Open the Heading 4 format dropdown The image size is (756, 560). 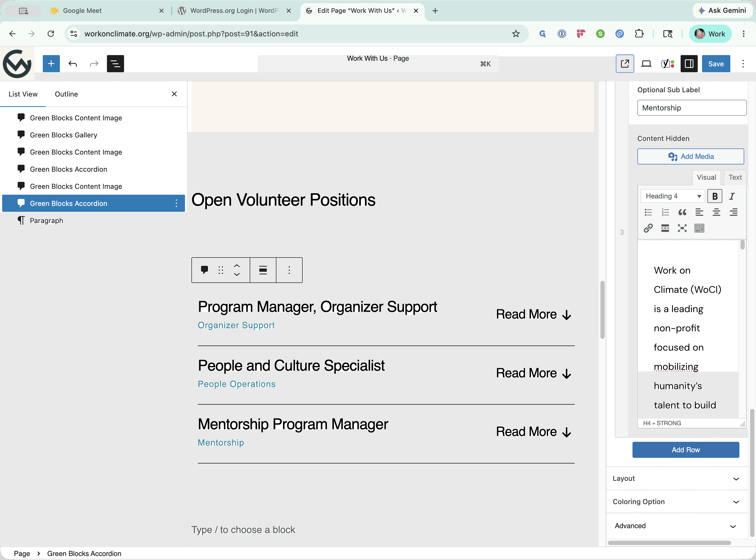(x=673, y=196)
